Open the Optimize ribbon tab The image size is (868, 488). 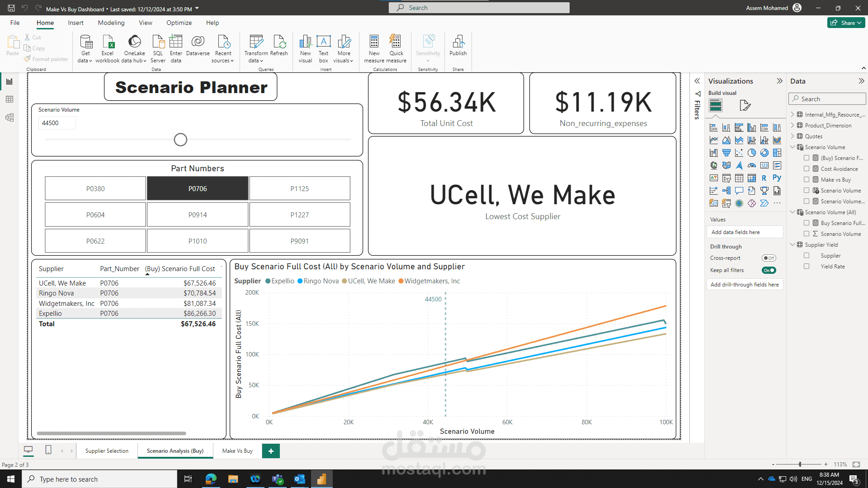click(x=179, y=23)
